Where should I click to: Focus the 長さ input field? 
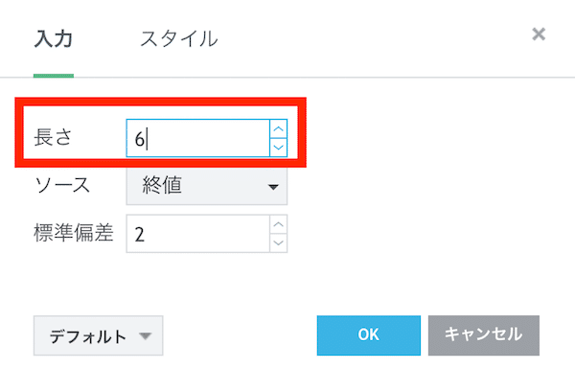pyautogui.click(x=198, y=138)
